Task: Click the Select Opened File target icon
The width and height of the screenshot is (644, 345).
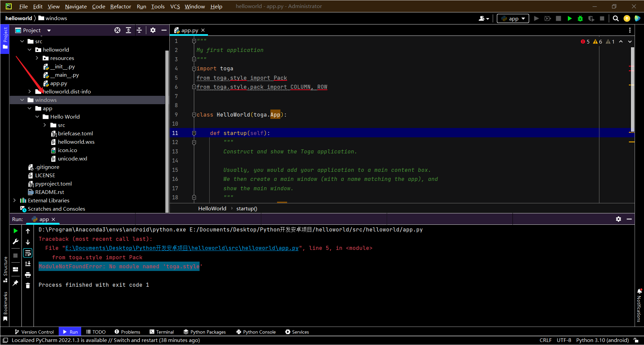Action: (x=117, y=30)
